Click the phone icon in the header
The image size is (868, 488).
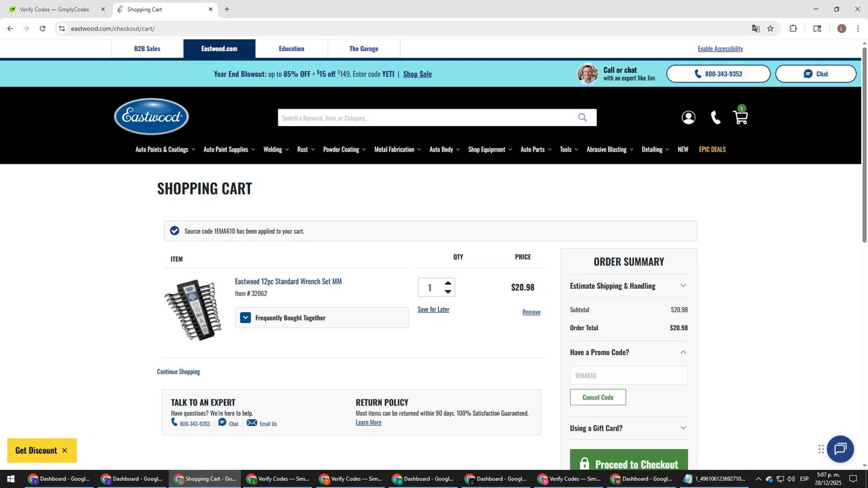point(716,117)
